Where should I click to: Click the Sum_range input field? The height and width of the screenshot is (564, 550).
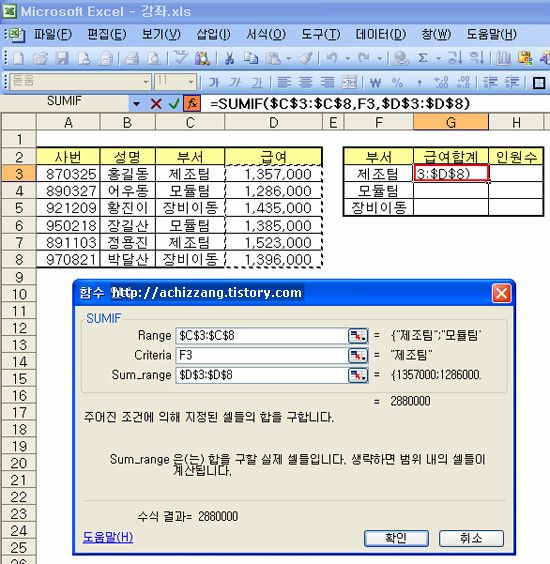point(262,375)
